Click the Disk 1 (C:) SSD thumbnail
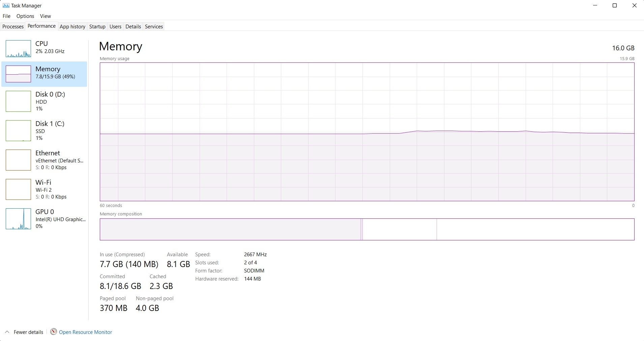This screenshot has height=341, width=644. click(x=18, y=131)
